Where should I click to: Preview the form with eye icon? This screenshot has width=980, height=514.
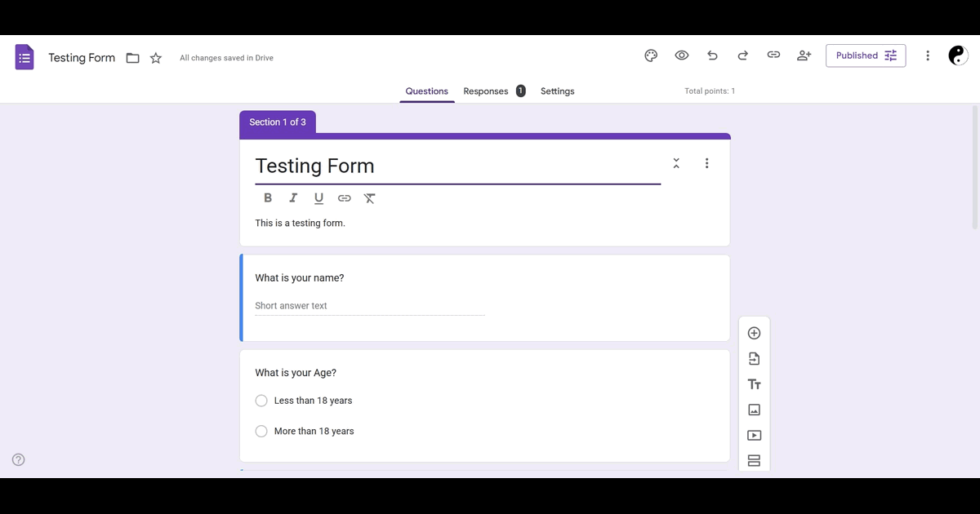point(682,55)
